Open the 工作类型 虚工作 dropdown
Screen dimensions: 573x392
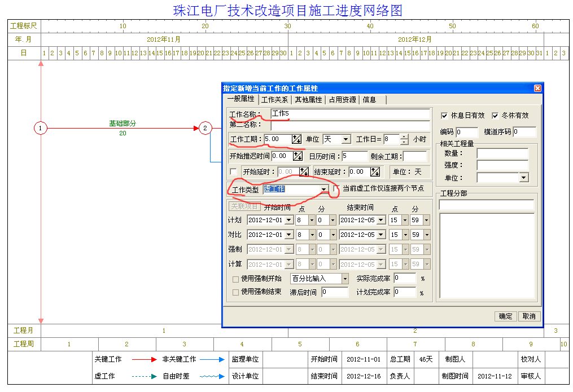324,189
